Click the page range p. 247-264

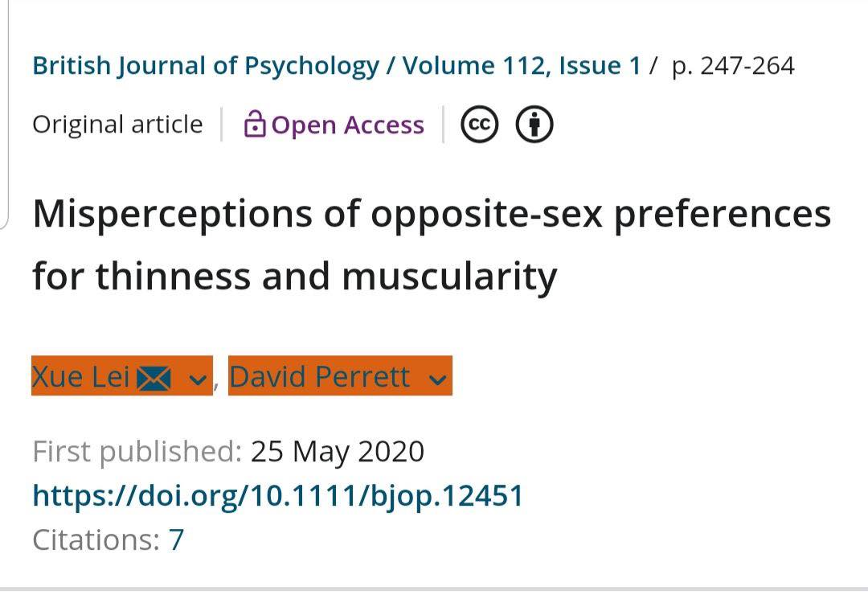(733, 66)
